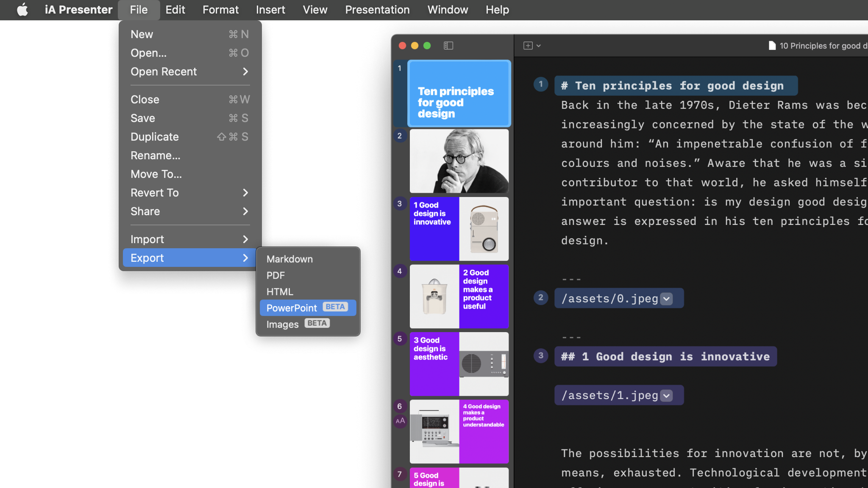868x488 pixels.
Task: Choose Duplicate in File menu
Action: click(190, 137)
